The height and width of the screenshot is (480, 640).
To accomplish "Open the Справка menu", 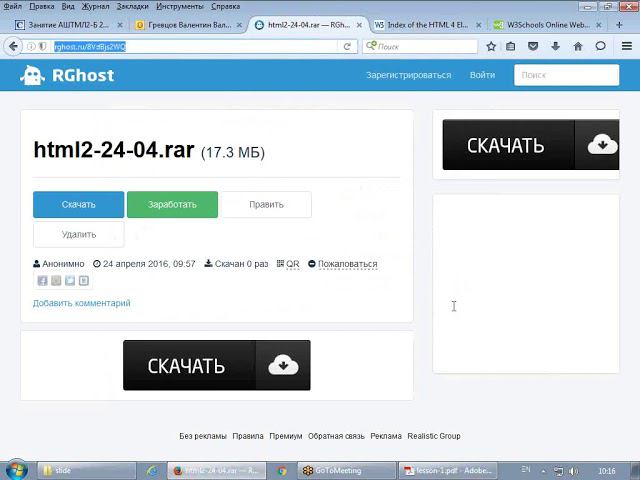I will [225, 7].
